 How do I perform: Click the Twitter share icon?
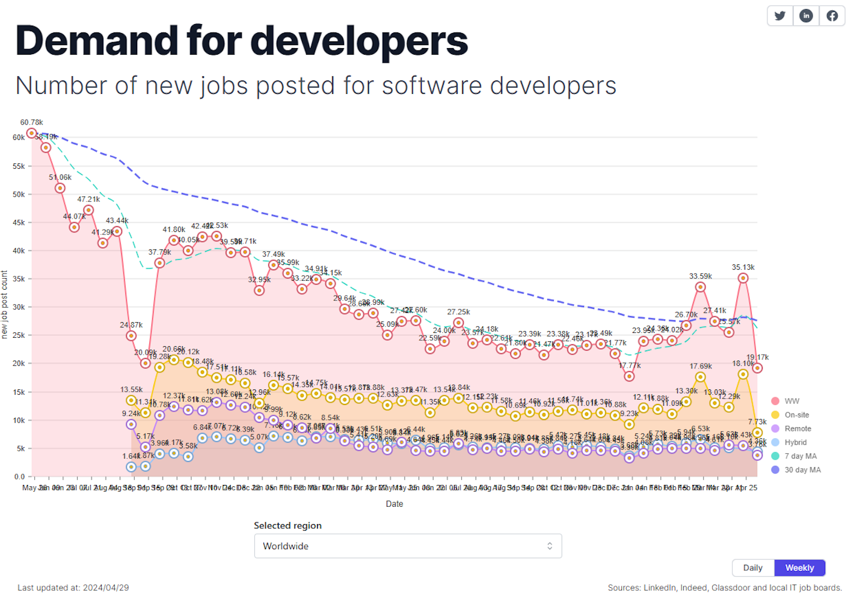(x=780, y=16)
